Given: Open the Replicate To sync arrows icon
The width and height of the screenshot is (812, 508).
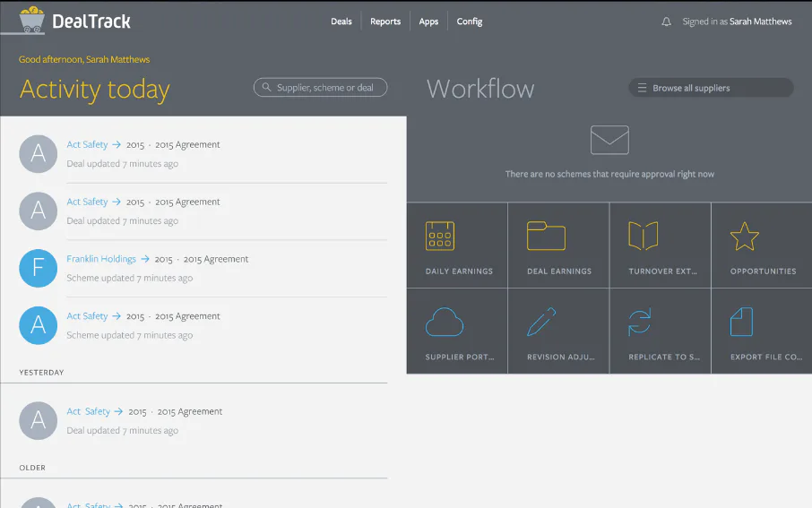Looking at the screenshot, I should [x=640, y=323].
